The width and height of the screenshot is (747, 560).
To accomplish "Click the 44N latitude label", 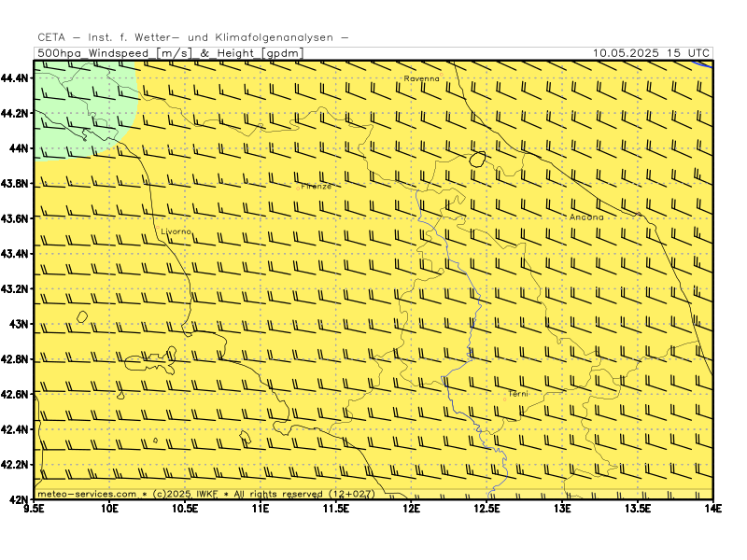I will click(x=19, y=148).
